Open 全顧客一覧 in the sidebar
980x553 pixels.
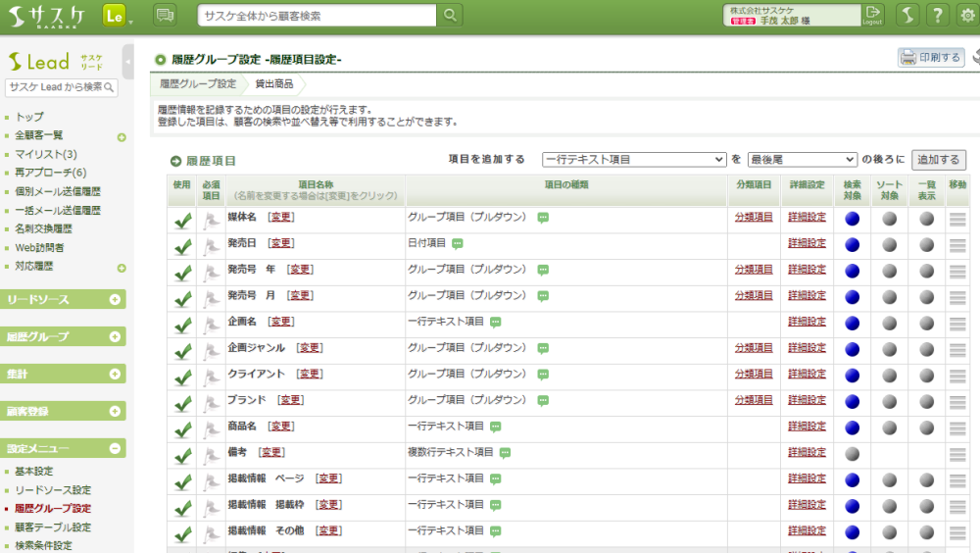[x=39, y=135]
